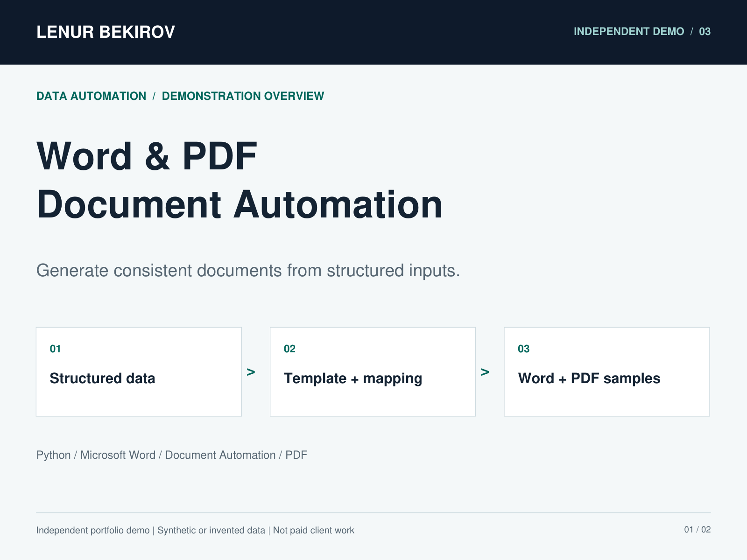
Task: Select the DEMONSTRATION OVERVIEW breadcrumb
Action: 243,96
